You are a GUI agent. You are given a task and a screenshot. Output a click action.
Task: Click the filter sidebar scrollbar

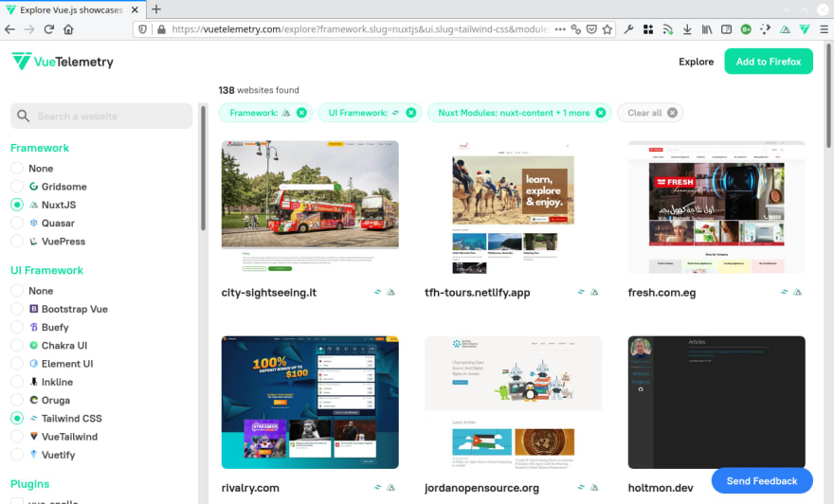point(203,168)
